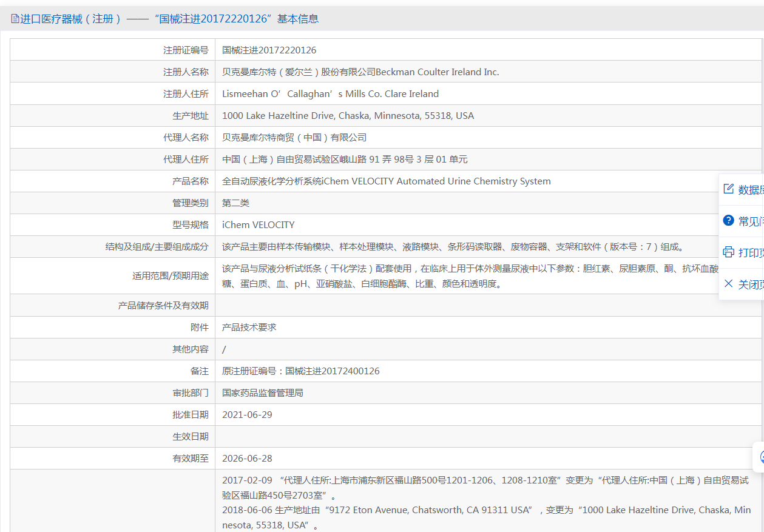Screen dimensions: 764x532
Task: Click the 备注 row label
Action: point(200,371)
